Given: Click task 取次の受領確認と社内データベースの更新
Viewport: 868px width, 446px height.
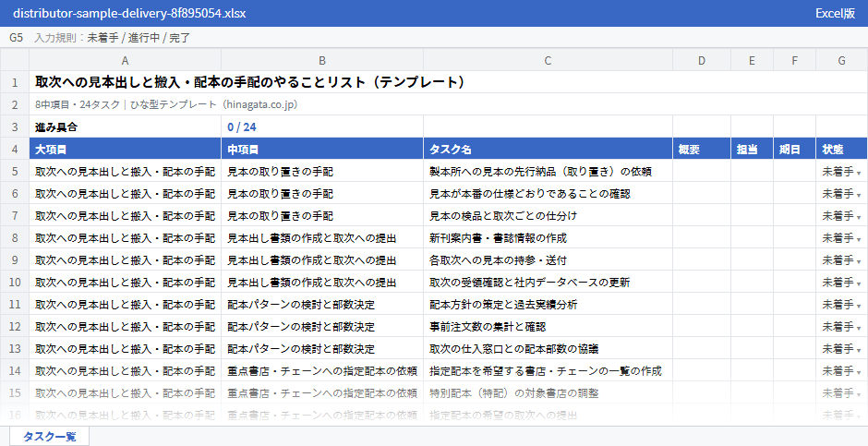Looking at the screenshot, I should click(x=548, y=283).
